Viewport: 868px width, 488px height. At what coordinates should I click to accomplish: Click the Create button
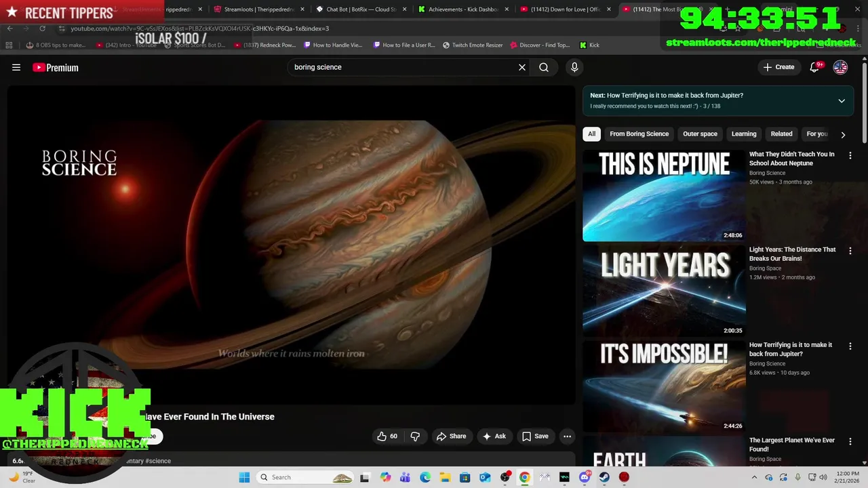coord(778,67)
